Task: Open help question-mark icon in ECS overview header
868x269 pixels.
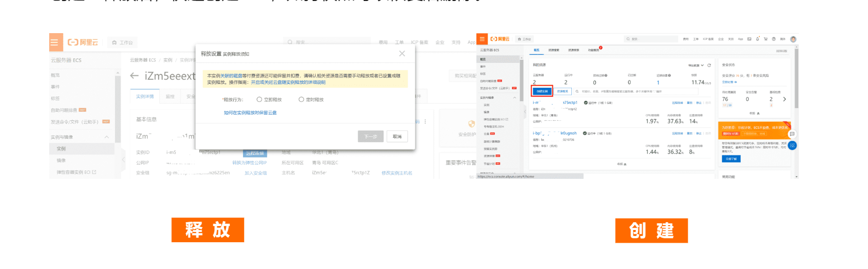Action: coord(774,39)
